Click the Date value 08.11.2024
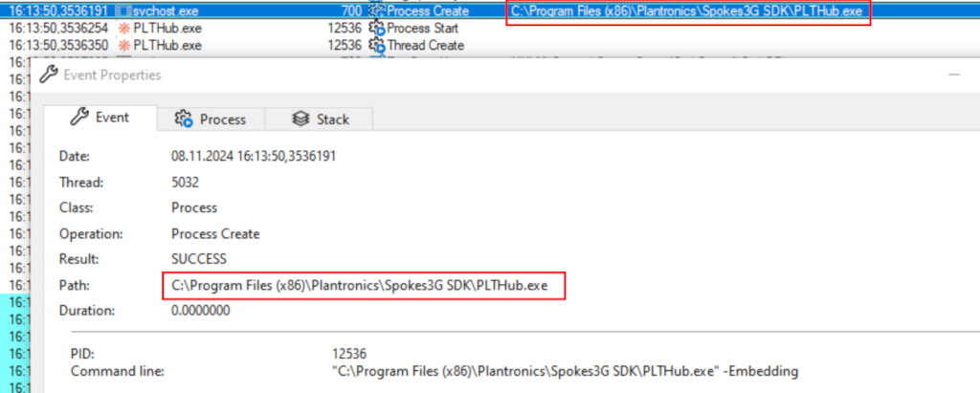 253,156
